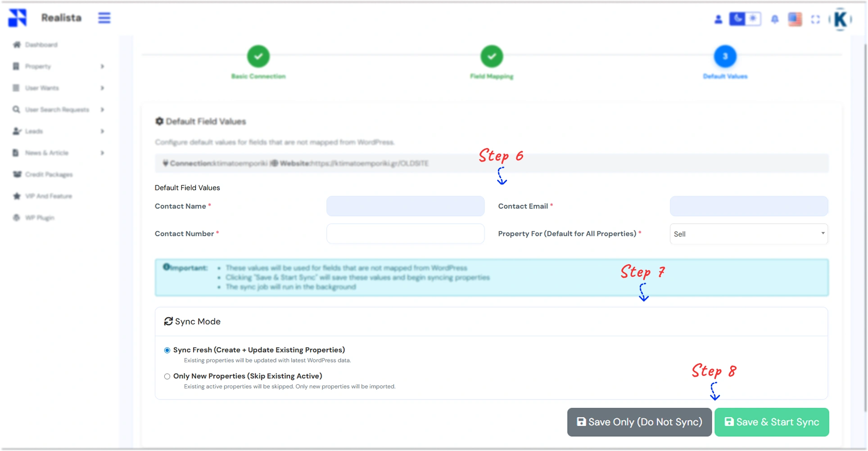Click the fullscreen toggle icon
This screenshot has height=451, width=868.
[x=816, y=19]
